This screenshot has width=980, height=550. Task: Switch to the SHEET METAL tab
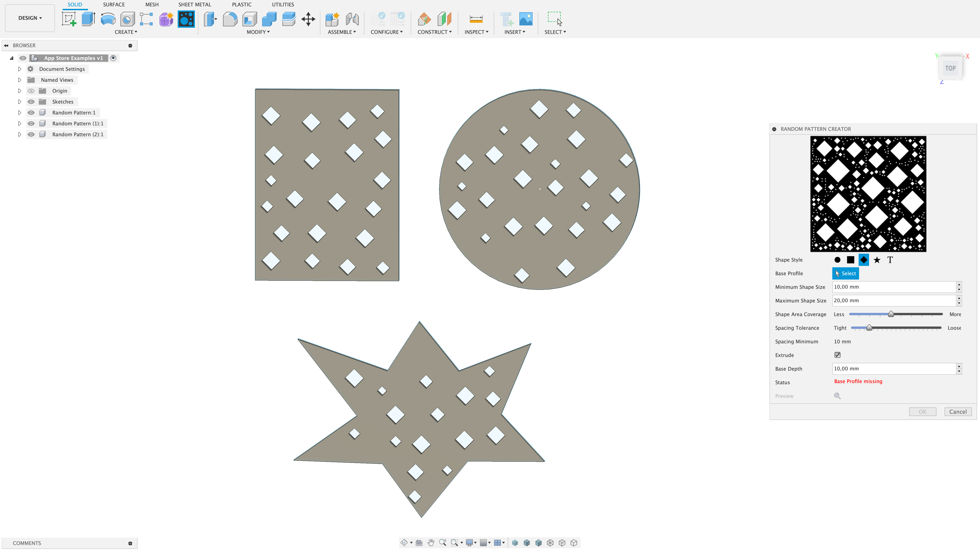[x=194, y=5]
